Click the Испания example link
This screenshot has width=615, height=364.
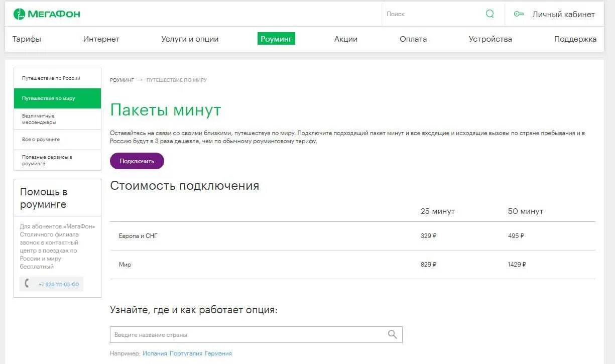[155, 353]
